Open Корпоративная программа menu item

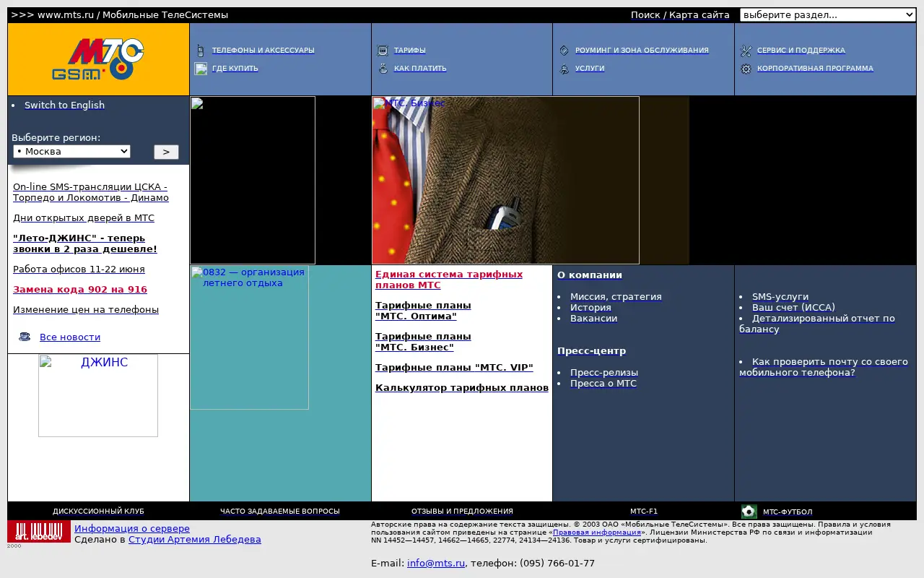click(815, 69)
